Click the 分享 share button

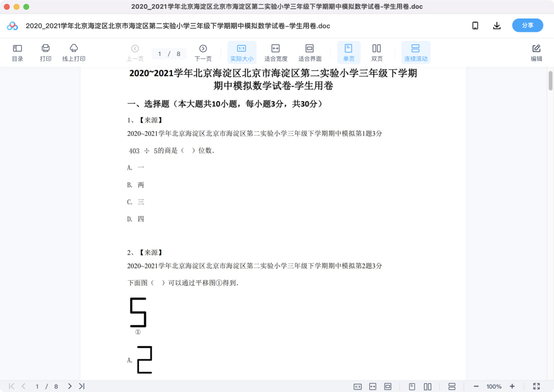(527, 26)
